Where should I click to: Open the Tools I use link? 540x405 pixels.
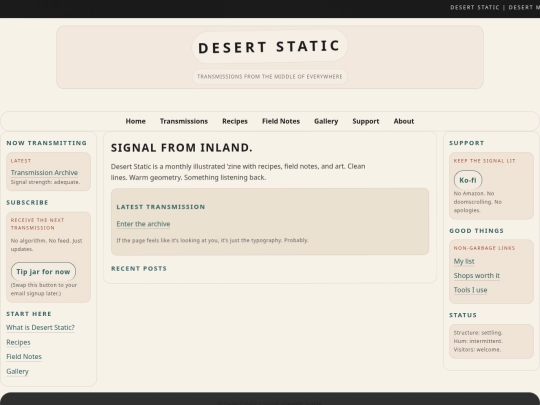[470, 290]
